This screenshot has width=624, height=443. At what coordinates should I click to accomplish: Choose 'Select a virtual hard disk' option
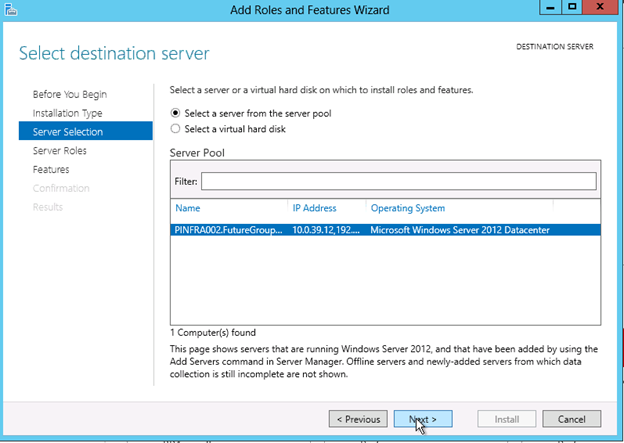coord(177,128)
